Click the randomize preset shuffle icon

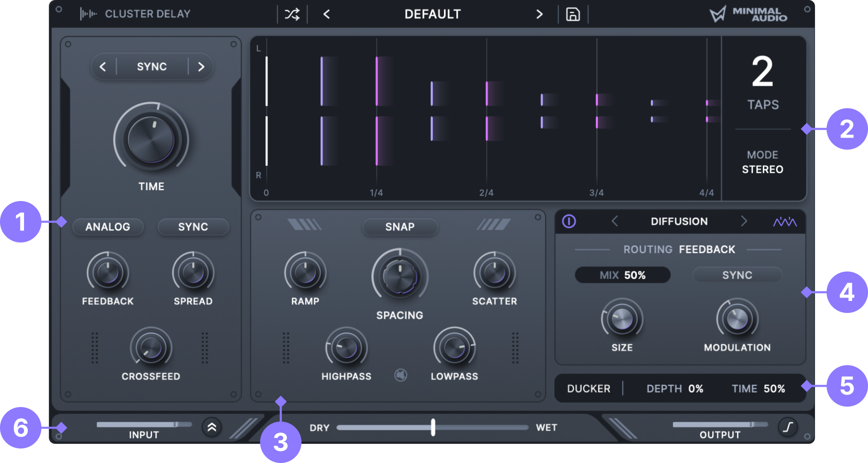(291, 14)
